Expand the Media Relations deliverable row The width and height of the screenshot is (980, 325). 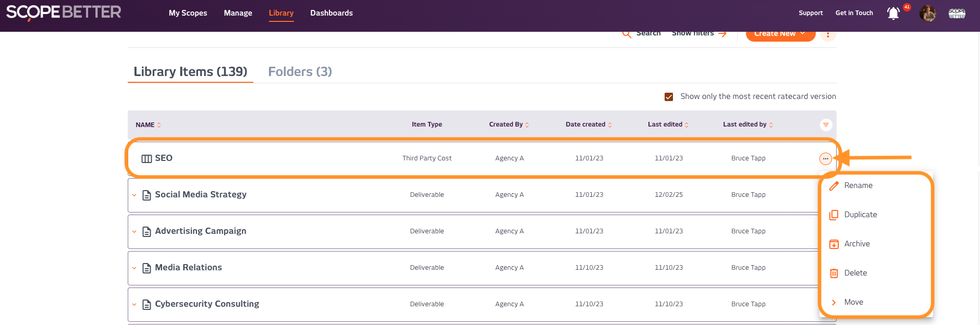click(x=134, y=268)
